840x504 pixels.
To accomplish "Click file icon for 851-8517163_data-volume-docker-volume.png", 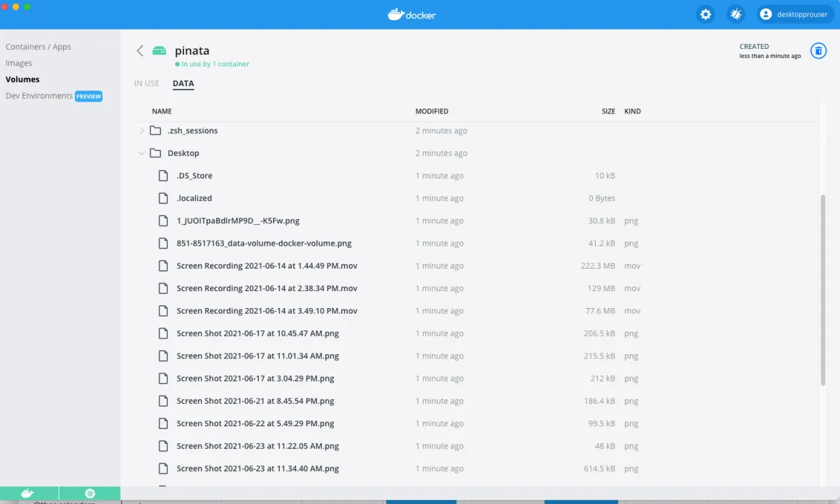I will click(163, 244).
